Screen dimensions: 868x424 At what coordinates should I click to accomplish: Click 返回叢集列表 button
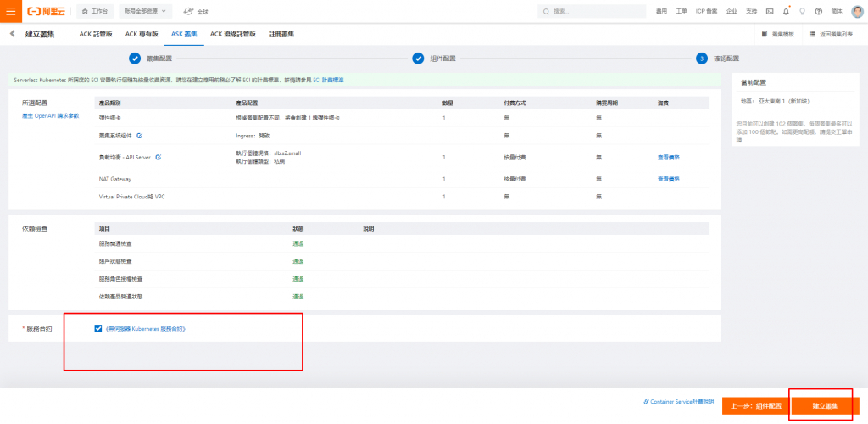pyautogui.click(x=831, y=34)
